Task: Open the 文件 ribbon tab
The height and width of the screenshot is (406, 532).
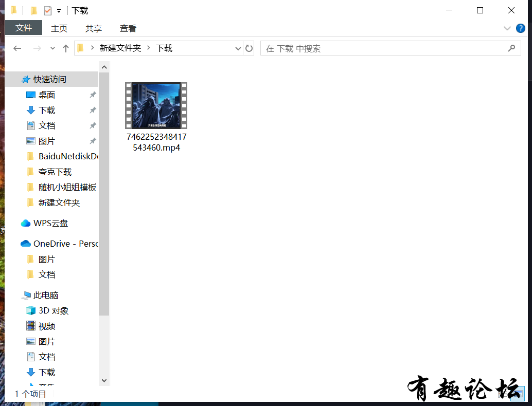Action: click(x=24, y=28)
